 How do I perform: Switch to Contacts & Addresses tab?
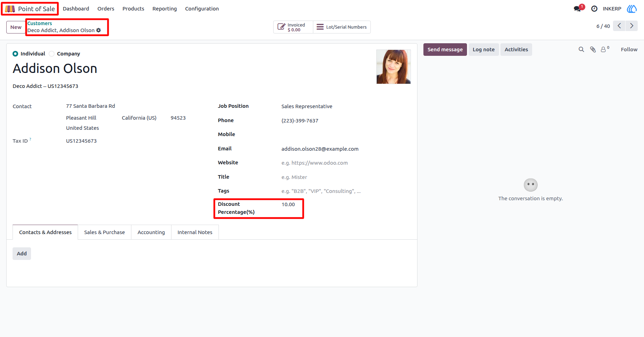pos(45,232)
